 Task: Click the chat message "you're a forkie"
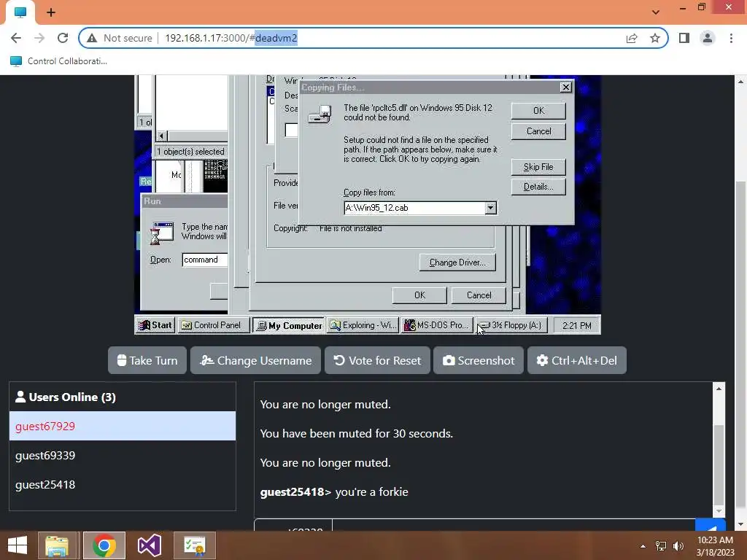pyautogui.click(x=371, y=492)
